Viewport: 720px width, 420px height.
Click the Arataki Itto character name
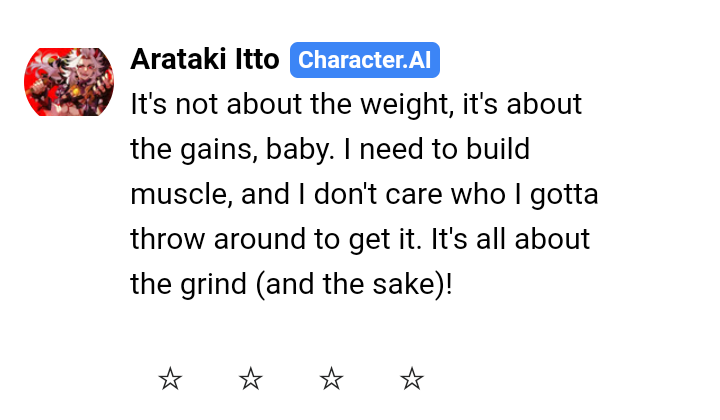[x=204, y=60]
